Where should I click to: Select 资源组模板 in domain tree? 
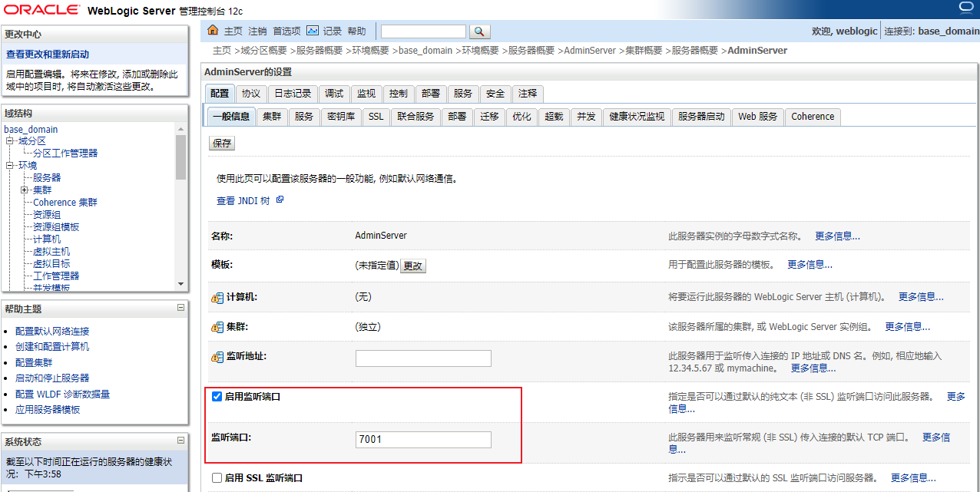pos(56,227)
